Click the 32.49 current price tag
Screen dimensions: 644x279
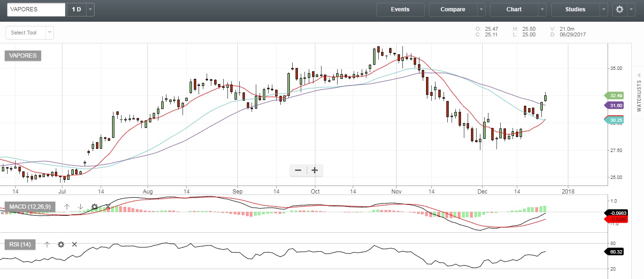coord(614,95)
